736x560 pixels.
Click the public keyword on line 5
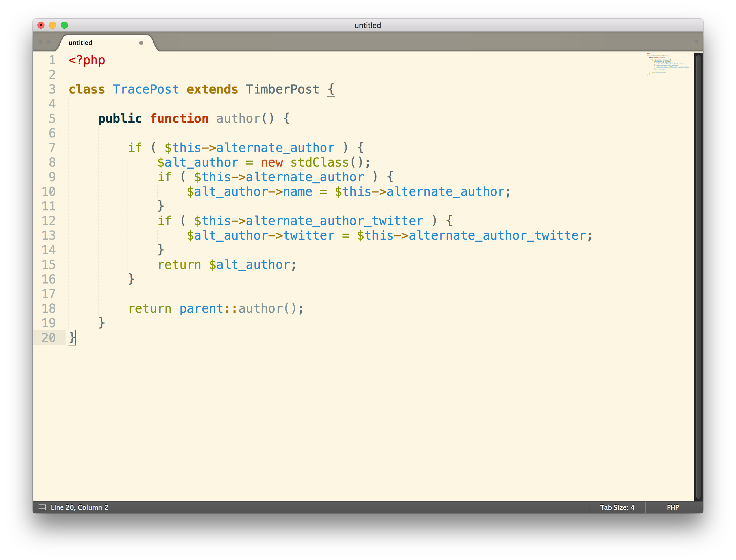pos(120,119)
